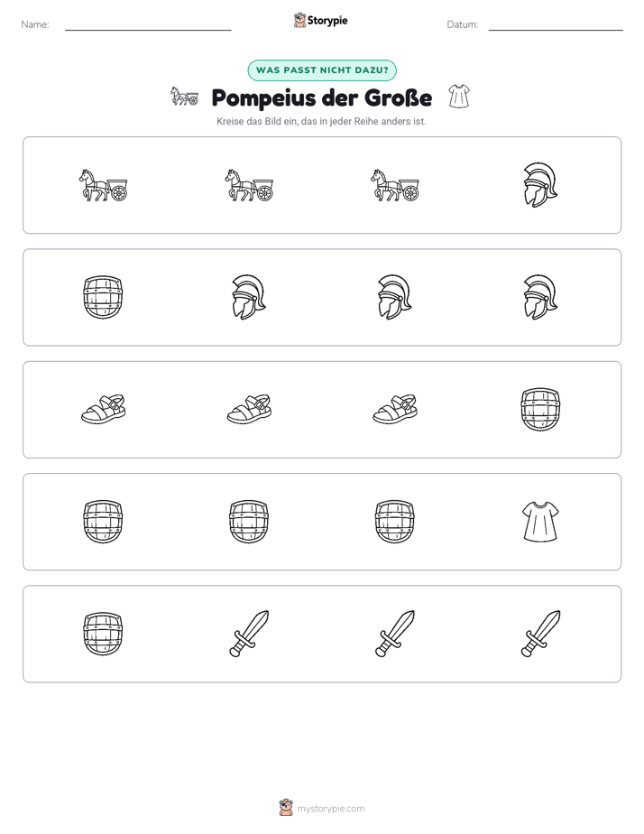Image resolution: width=644 pixels, height=834 pixels.
Task: Circle the helmet in the first row
Action: 540,184
